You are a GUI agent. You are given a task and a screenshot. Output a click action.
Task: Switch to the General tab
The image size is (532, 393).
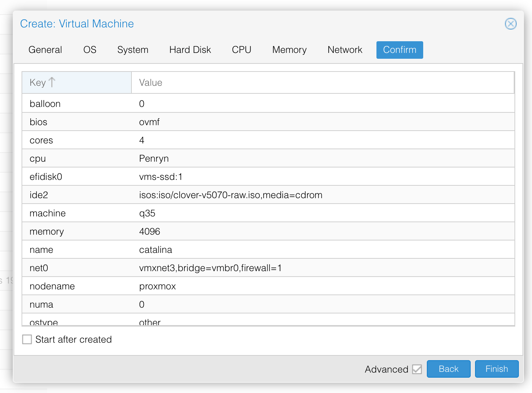coord(45,50)
